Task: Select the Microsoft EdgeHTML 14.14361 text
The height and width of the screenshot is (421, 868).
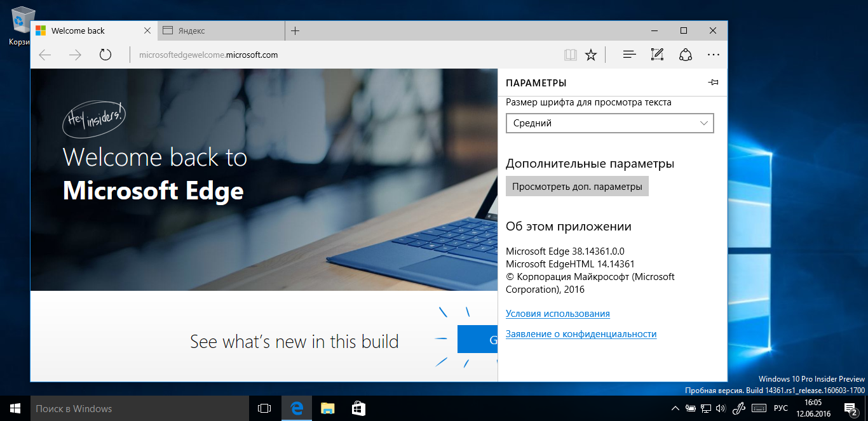Action: tap(570, 264)
